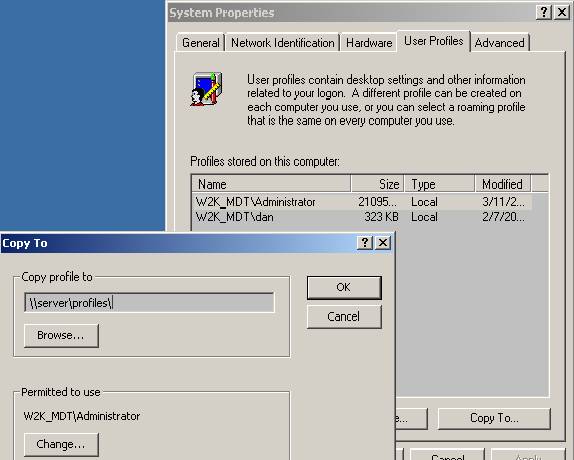The image size is (574, 460).
Task: Click the user profiles computer icon
Action: (206, 89)
